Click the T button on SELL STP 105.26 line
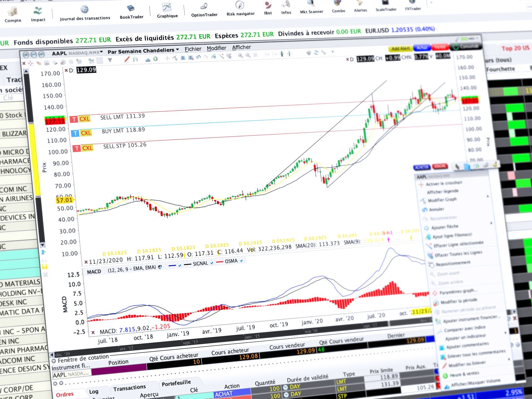The height and width of the screenshot is (399, 532). (77, 148)
